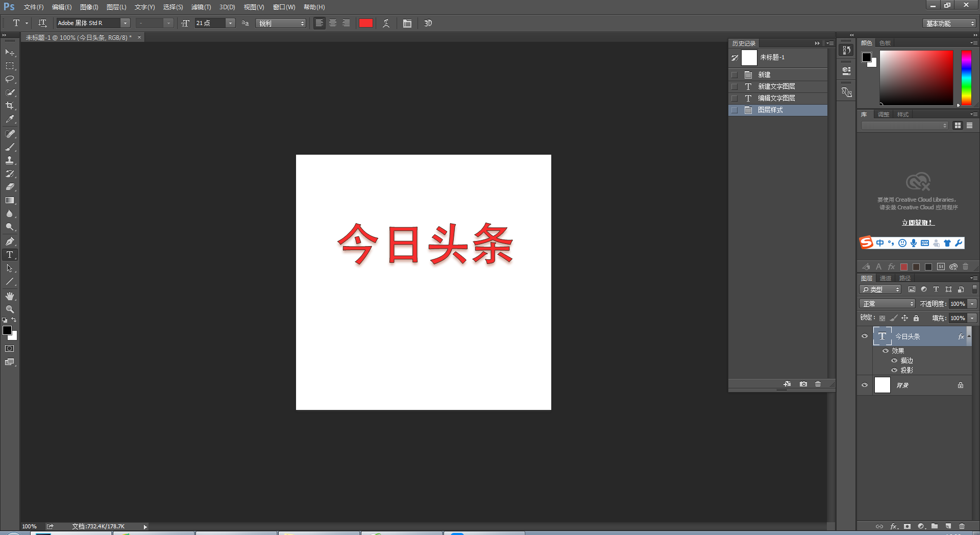Open the 滤镜(T) menu
The height and width of the screenshot is (535, 980).
click(201, 7)
